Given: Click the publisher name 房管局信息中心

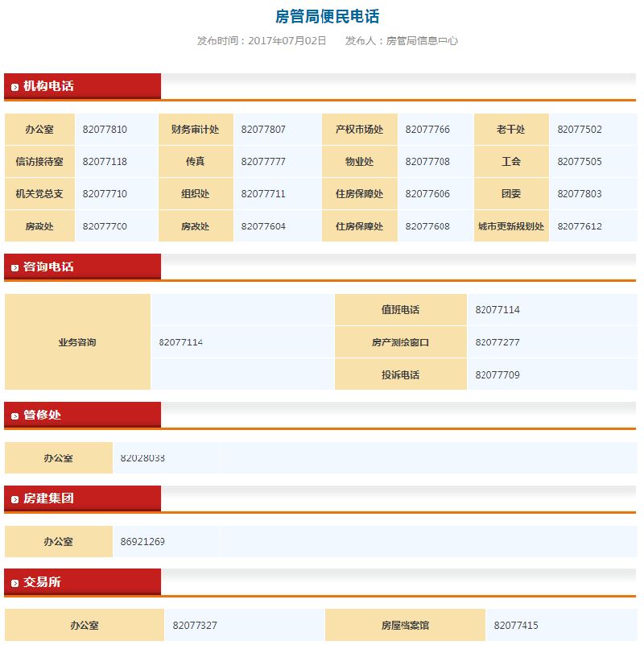Looking at the screenshot, I should pos(422,40).
